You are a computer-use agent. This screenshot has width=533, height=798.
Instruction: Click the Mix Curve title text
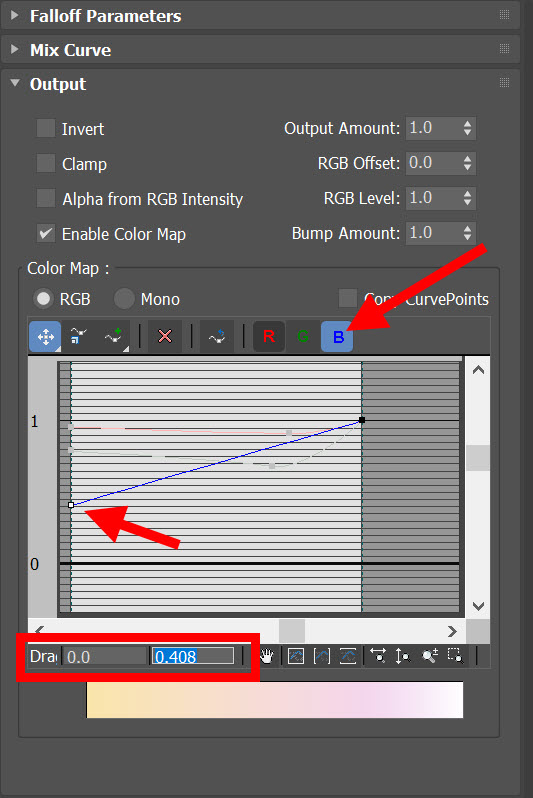click(x=70, y=50)
